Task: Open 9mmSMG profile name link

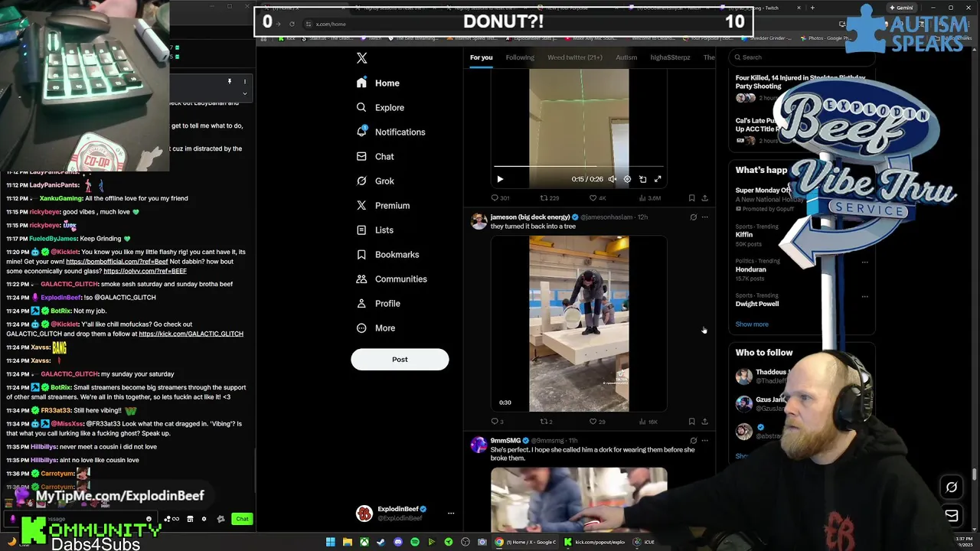Action: pos(505,441)
